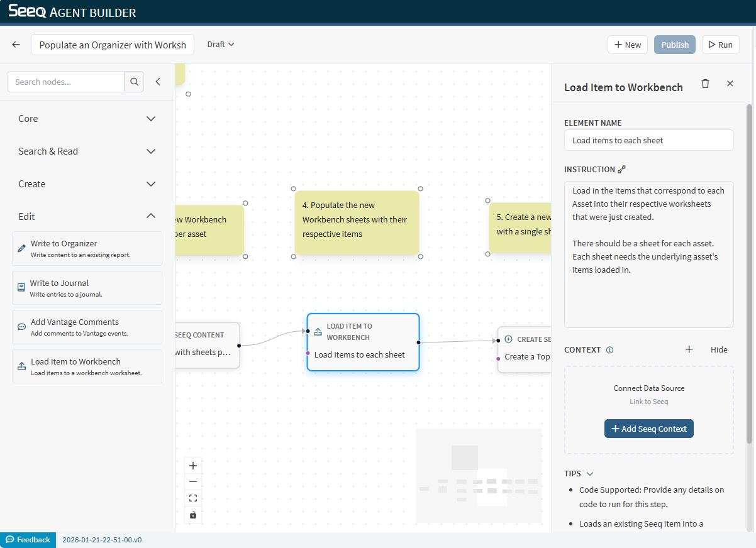Click the search magnifier icon
Viewport: 756px width, 548px height.
[134, 82]
